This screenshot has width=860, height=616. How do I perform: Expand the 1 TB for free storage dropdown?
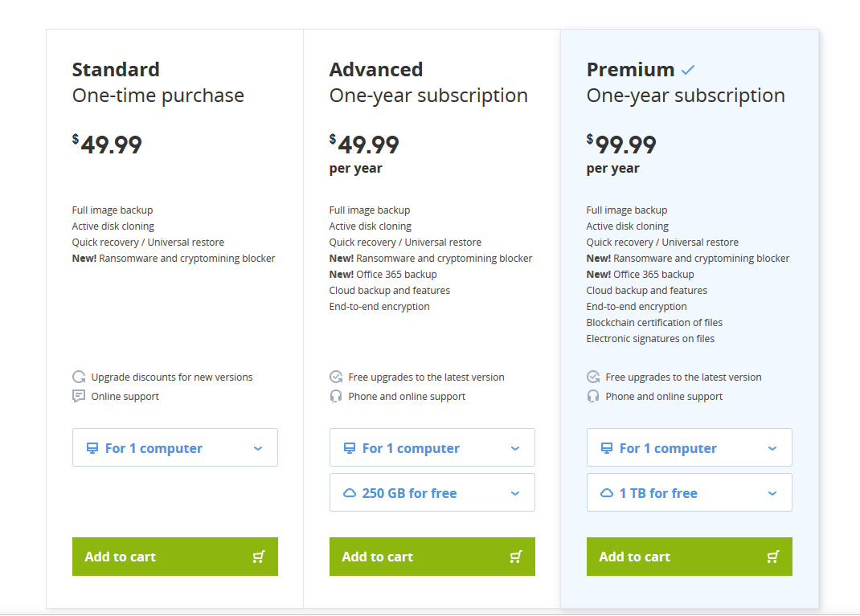[x=690, y=492]
